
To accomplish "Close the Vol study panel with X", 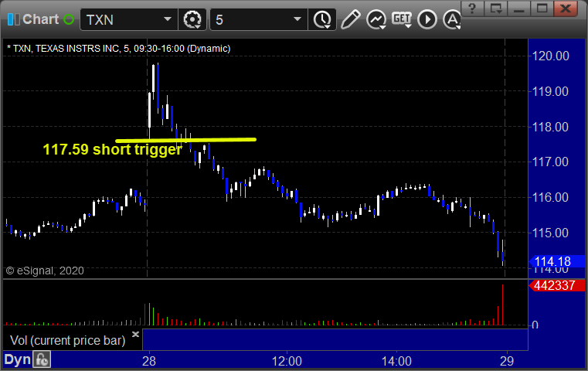I will pos(135,334).
